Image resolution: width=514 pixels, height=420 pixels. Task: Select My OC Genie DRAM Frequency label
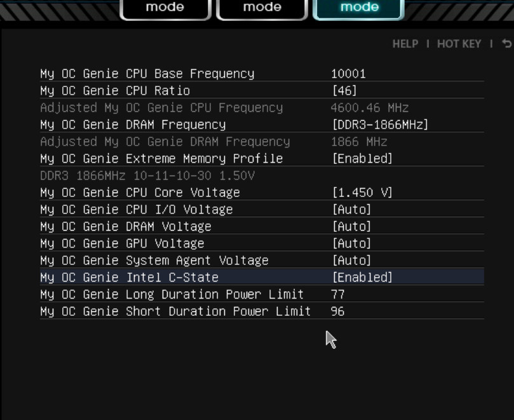133,125
